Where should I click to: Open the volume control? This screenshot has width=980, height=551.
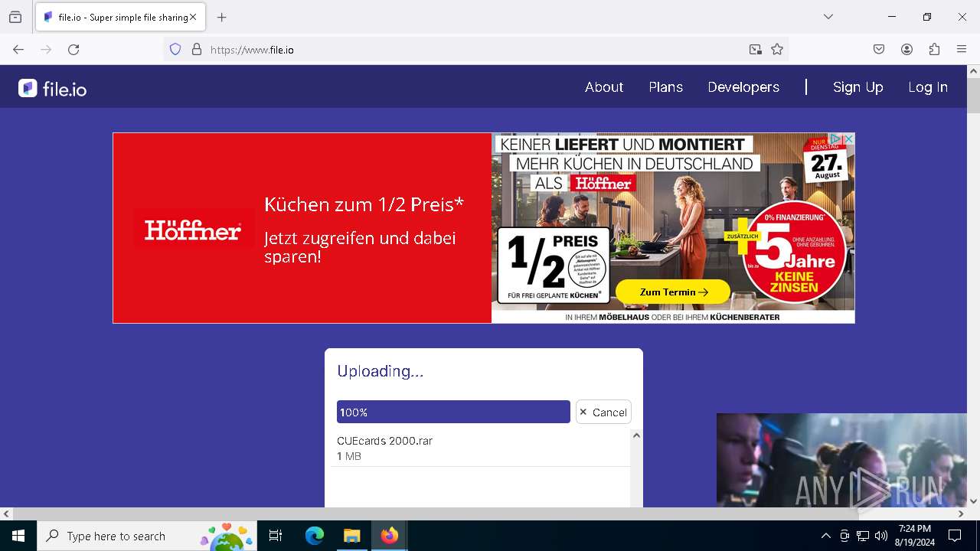(881, 536)
